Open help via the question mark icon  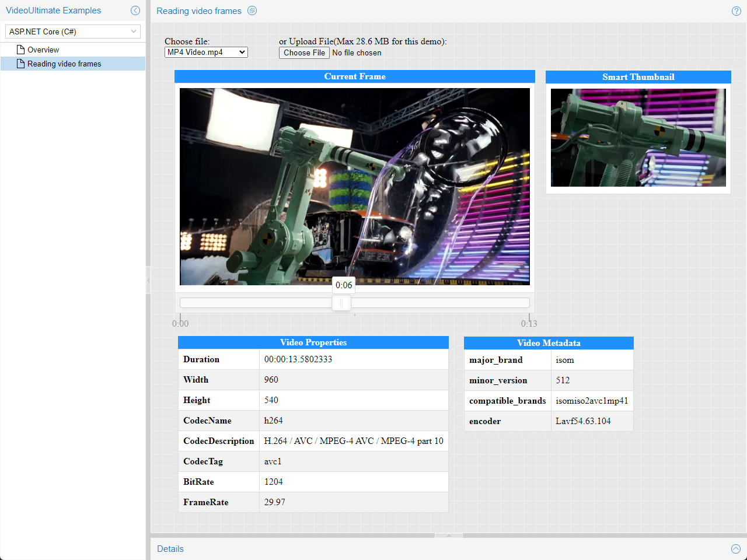pyautogui.click(x=736, y=10)
